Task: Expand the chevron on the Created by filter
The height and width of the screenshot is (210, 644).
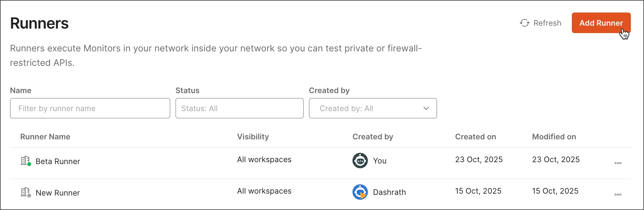Action: click(x=426, y=108)
